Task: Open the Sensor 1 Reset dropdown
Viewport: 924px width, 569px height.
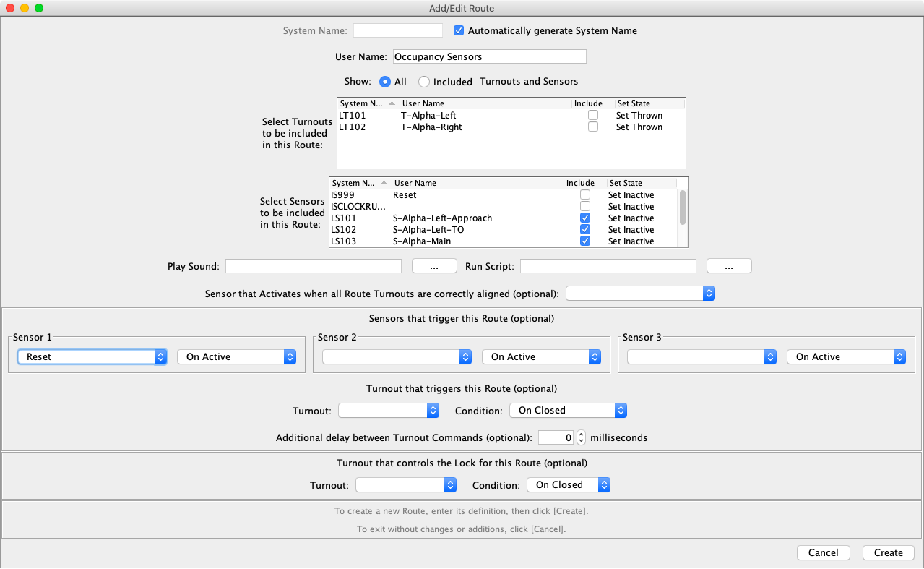Action: [92, 356]
